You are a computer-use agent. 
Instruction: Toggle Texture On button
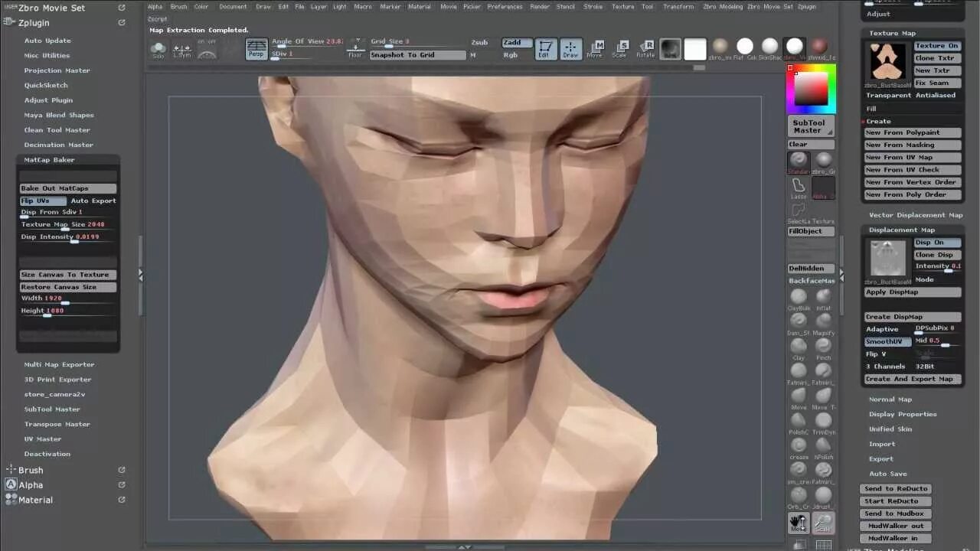point(937,46)
